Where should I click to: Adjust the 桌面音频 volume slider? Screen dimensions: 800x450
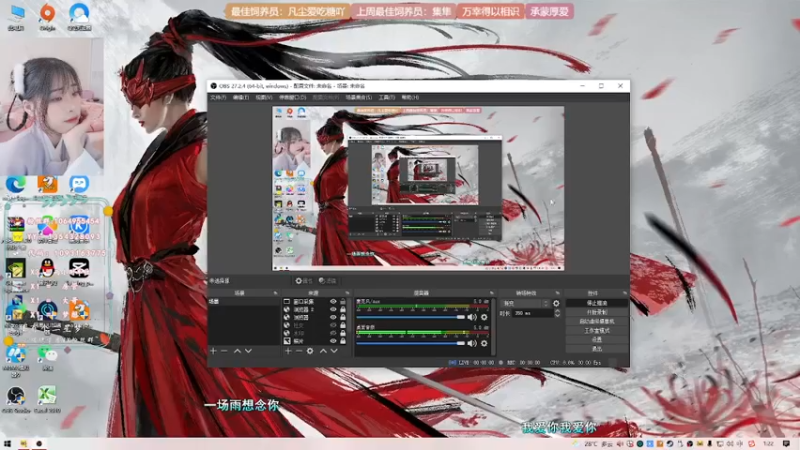click(411, 343)
